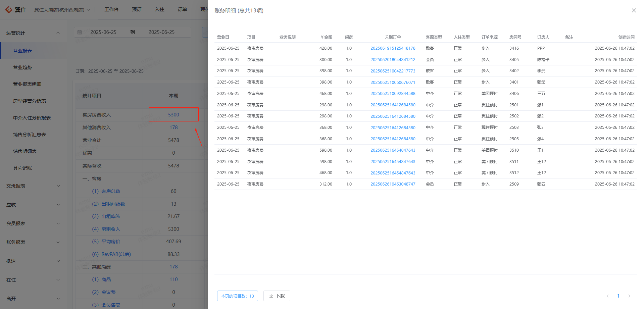Screen dimensions: 644x309
Task: Expand the 离开 sidebar section
Action: pos(33,299)
